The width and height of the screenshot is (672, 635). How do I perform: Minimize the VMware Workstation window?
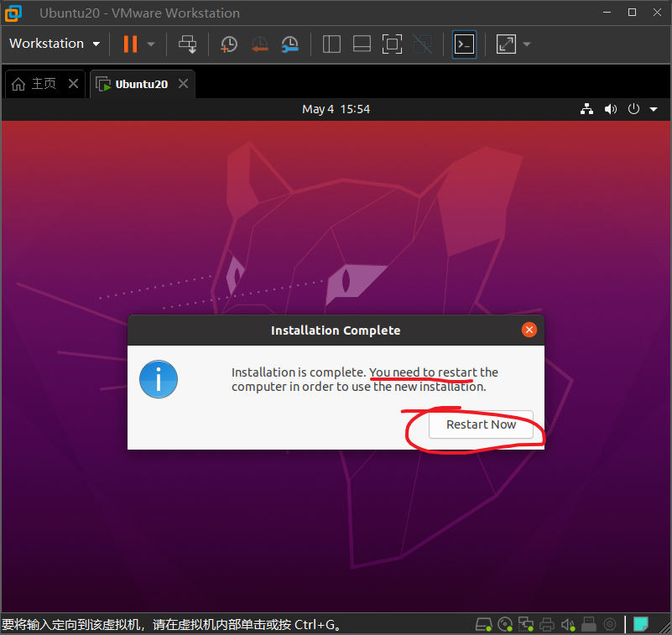click(607, 13)
